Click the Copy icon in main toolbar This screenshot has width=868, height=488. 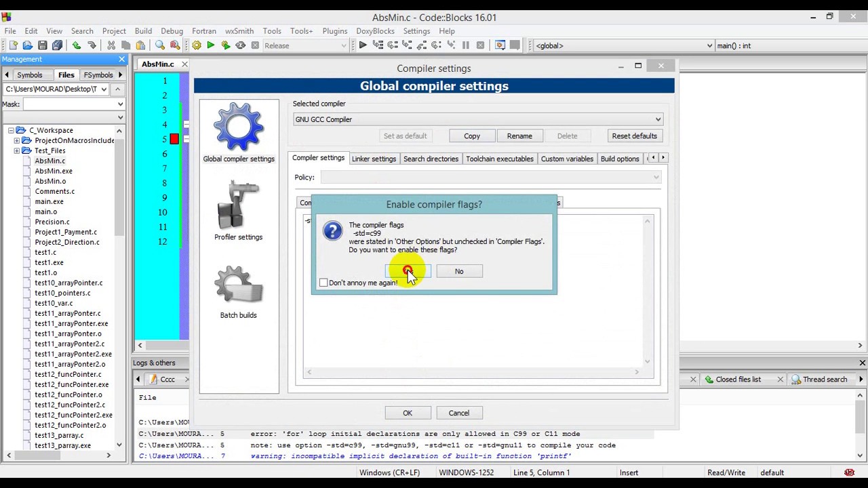click(x=126, y=45)
